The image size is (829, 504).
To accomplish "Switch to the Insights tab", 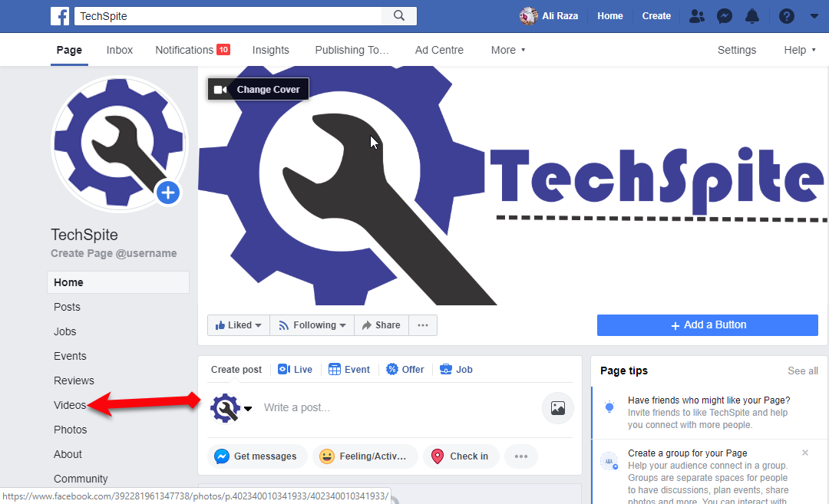I will tap(271, 50).
